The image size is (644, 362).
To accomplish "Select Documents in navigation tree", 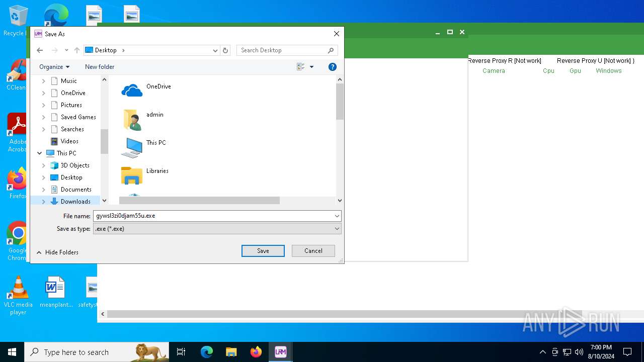I will 76,190.
